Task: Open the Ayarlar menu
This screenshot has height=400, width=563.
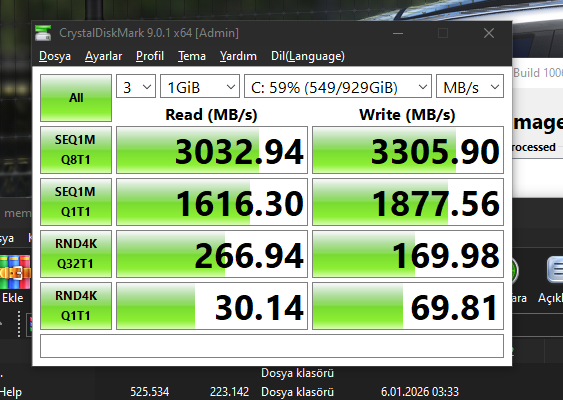Action: [103, 56]
